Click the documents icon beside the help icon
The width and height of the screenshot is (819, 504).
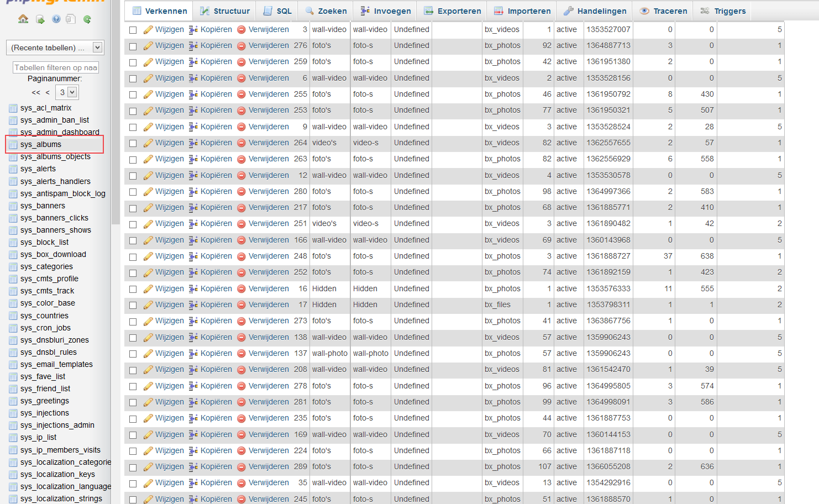click(70, 19)
